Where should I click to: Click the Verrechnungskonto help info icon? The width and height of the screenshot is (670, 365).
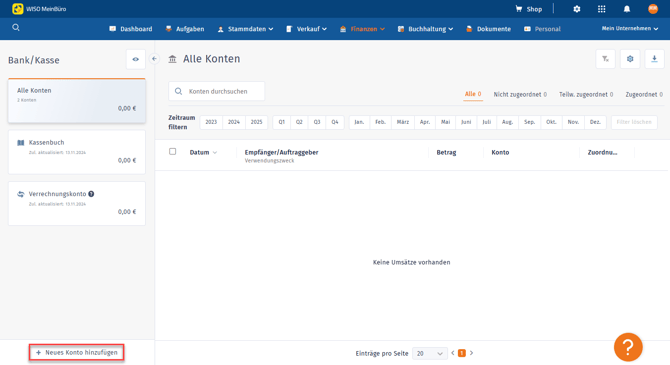tap(91, 194)
